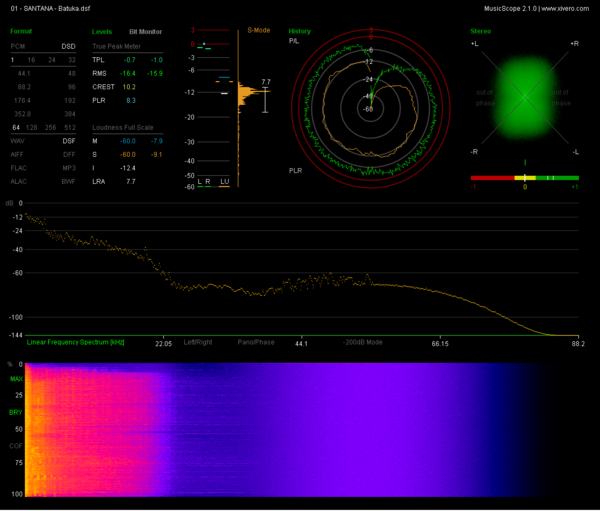Select 384 sample rate
Screen dimensions: 600x511
(70, 114)
